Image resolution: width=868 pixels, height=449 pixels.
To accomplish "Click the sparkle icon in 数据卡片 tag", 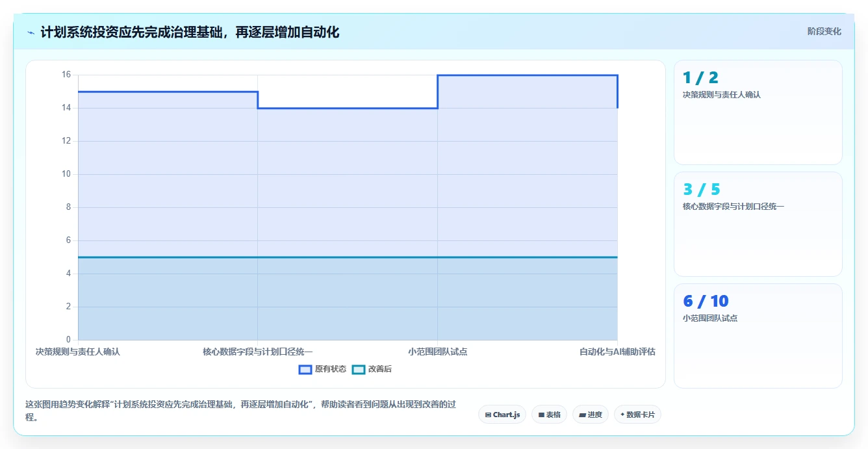I will click(622, 415).
